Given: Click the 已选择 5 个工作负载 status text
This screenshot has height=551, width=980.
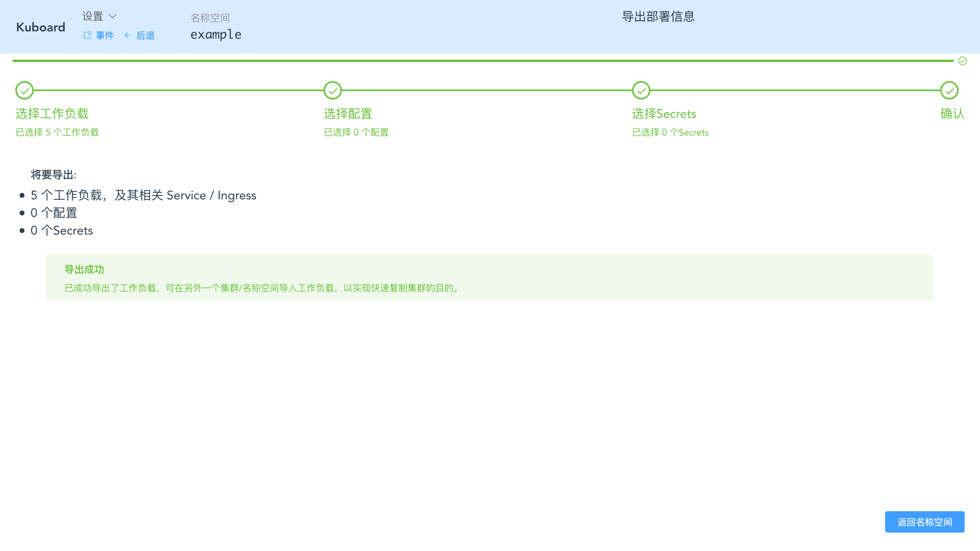Looking at the screenshot, I should coord(57,132).
